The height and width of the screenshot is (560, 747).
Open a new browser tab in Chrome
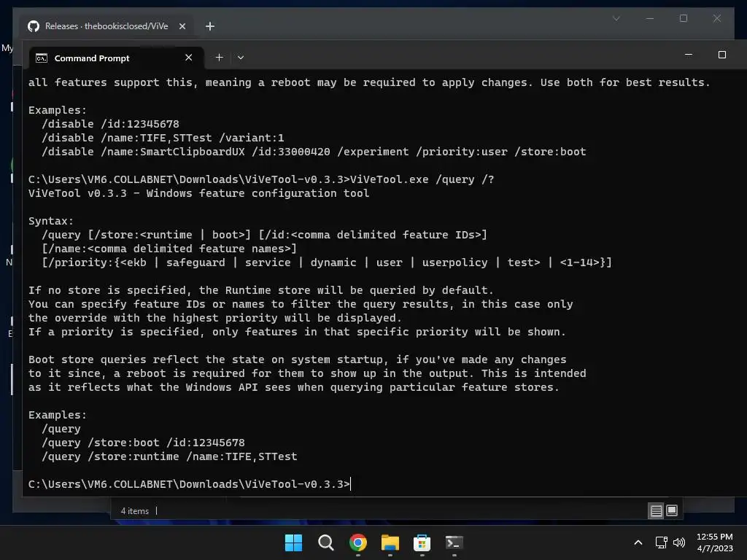tap(210, 26)
